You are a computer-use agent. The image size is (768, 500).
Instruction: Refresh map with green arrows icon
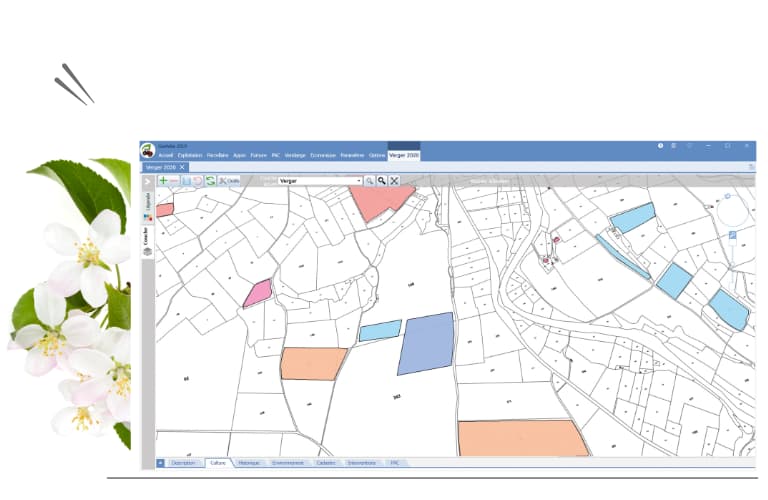point(211,181)
